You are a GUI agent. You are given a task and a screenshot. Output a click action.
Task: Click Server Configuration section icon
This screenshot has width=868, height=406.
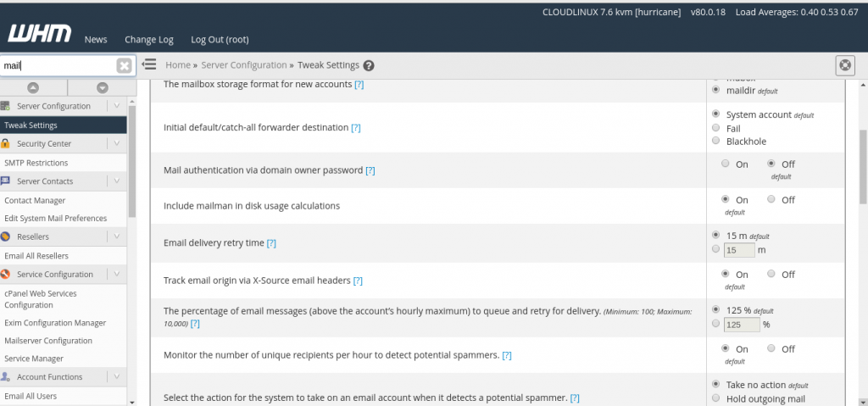[x=6, y=106]
